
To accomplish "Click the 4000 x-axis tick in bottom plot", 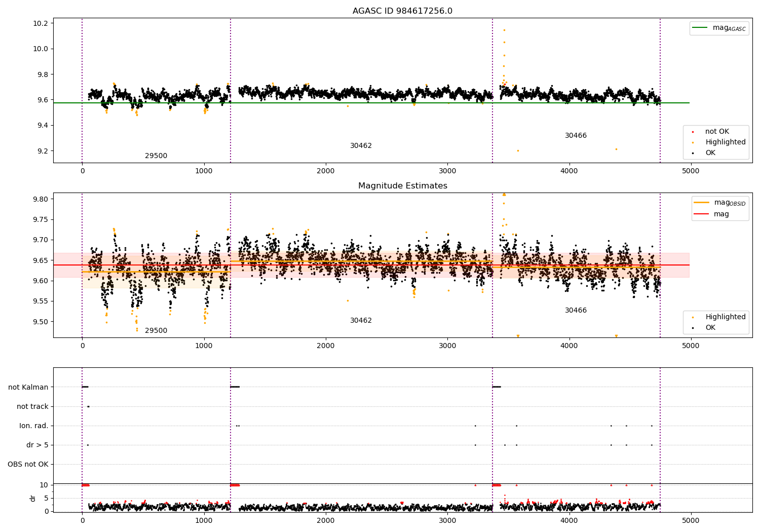I will 569,520.
